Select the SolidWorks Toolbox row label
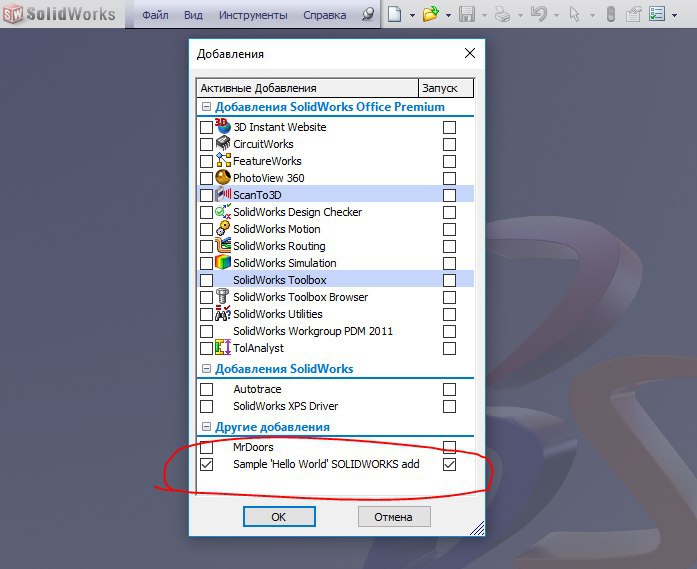 click(x=280, y=280)
